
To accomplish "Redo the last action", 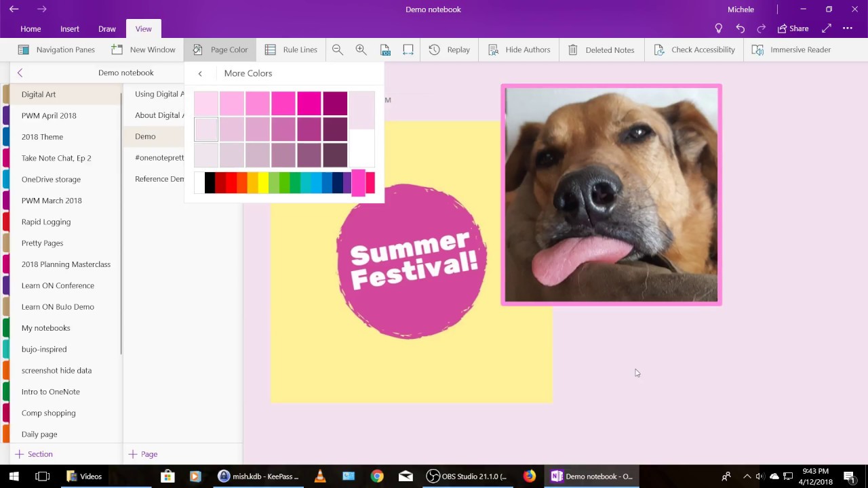I will [x=762, y=28].
